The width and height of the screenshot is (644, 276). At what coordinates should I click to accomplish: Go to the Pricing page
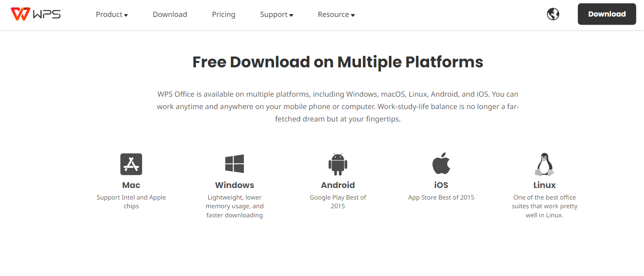click(224, 14)
